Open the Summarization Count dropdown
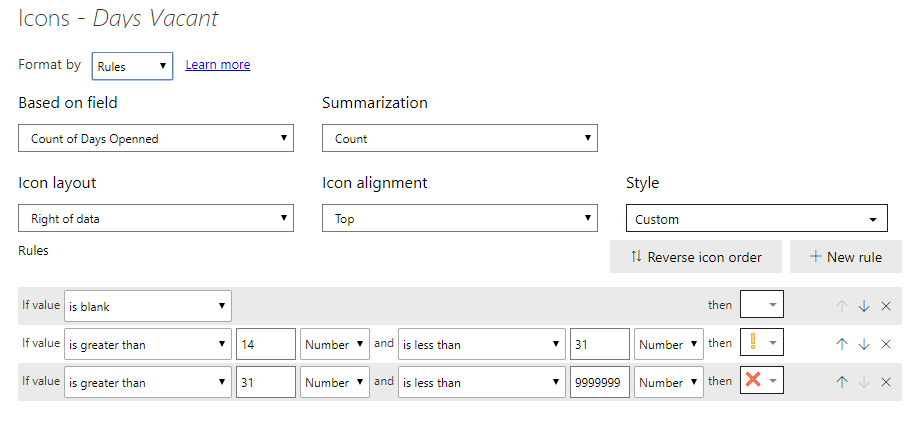Screen dimensions: 910x425 pos(460,138)
